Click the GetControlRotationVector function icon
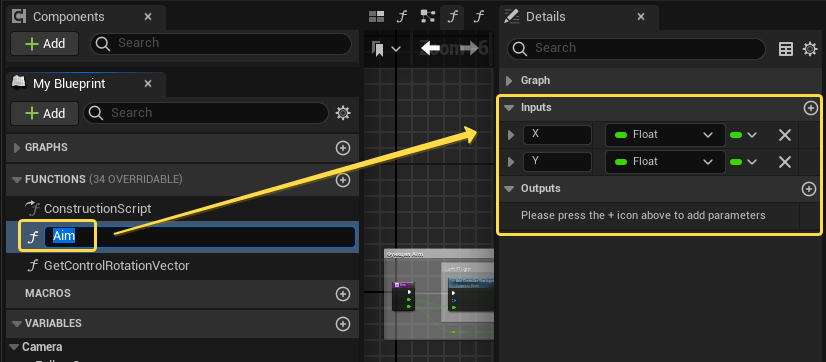Image resolution: width=826 pixels, height=362 pixels. (x=33, y=266)
